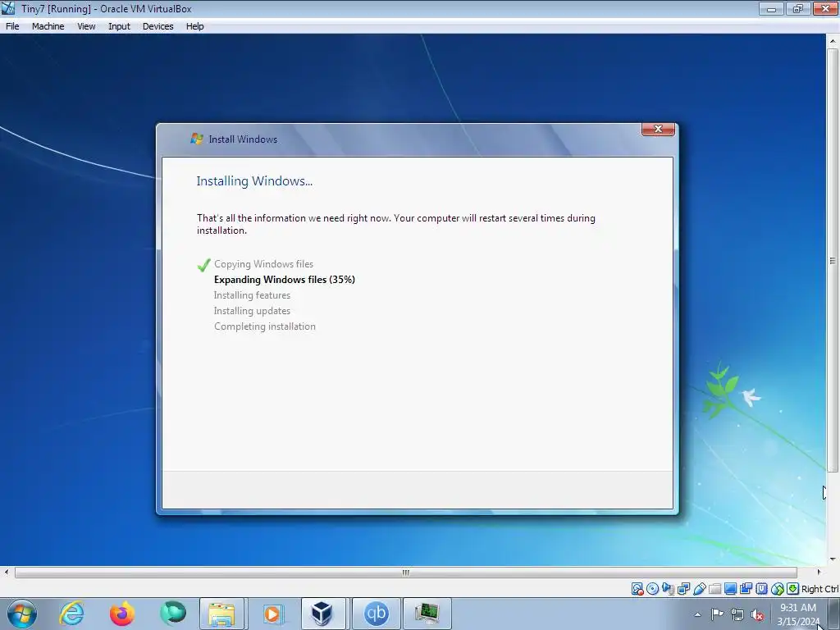Open the Devices menu
Viewport: 840px width, 630px height.
(157, 26)
